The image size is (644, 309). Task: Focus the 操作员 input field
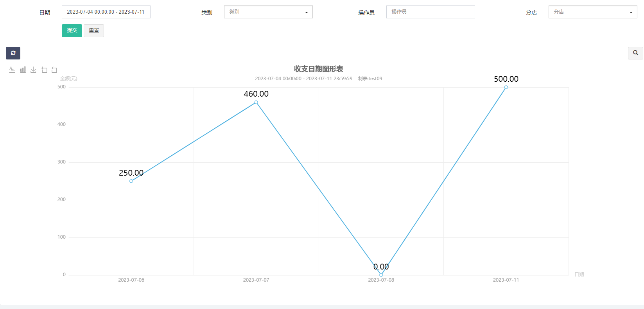431,12
